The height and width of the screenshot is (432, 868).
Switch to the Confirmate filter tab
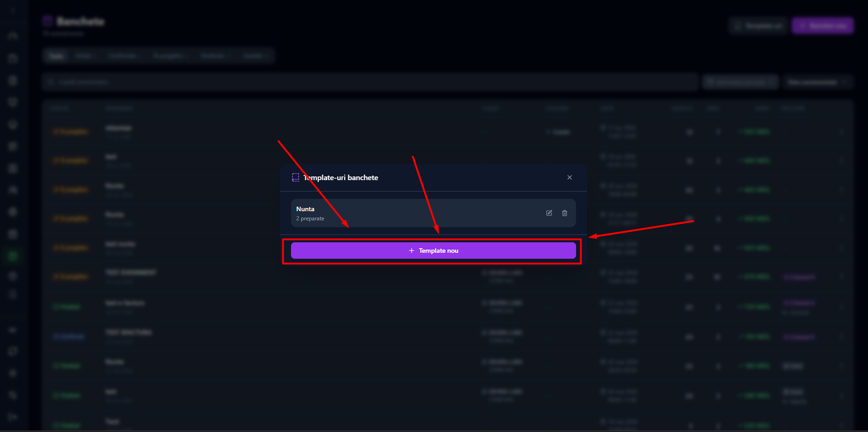122,56
